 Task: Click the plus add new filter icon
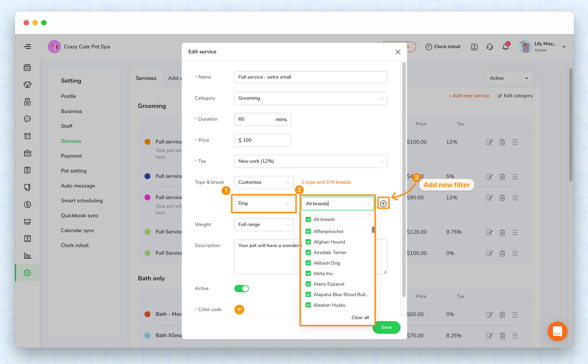point(383,204)
